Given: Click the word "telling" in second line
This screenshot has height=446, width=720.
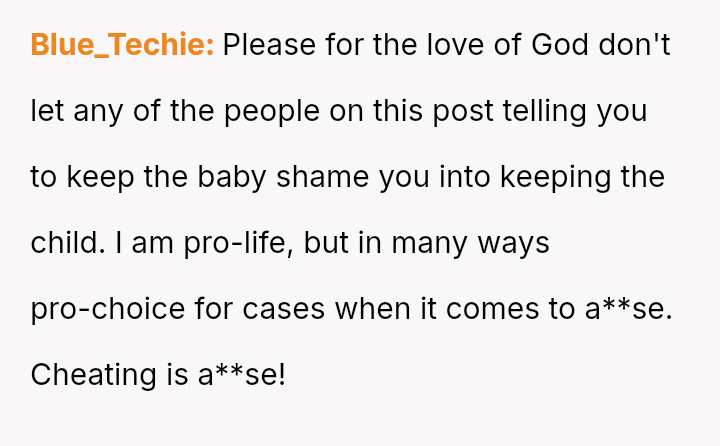Looking at the screenshot, I should 546,111.
